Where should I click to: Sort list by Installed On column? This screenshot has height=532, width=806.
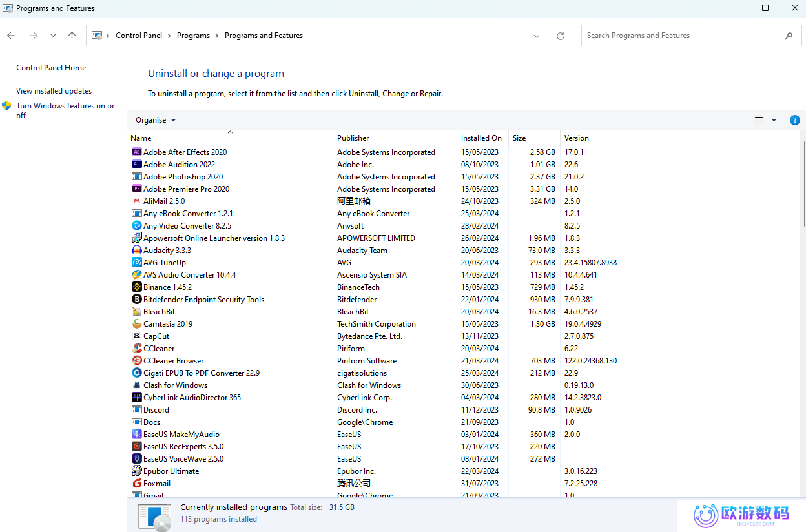pyautogui.click(x=482, y=138)
